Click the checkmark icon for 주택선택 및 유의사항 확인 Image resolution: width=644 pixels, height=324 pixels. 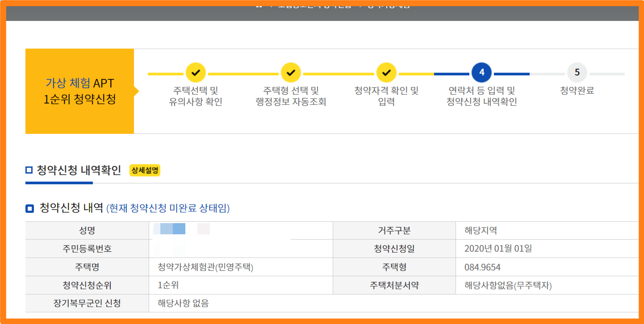point(195,72)
